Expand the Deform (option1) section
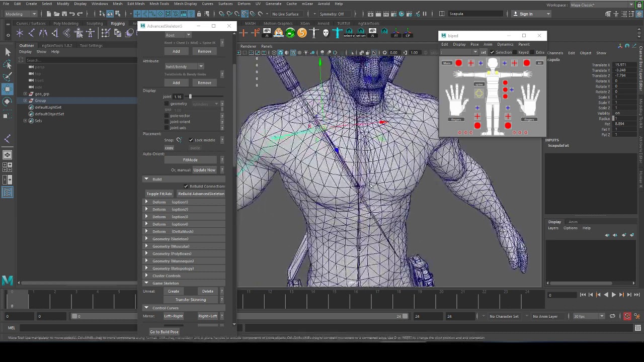Image resolution: width=644 pixels, height=362 pixels. (146, 202)
